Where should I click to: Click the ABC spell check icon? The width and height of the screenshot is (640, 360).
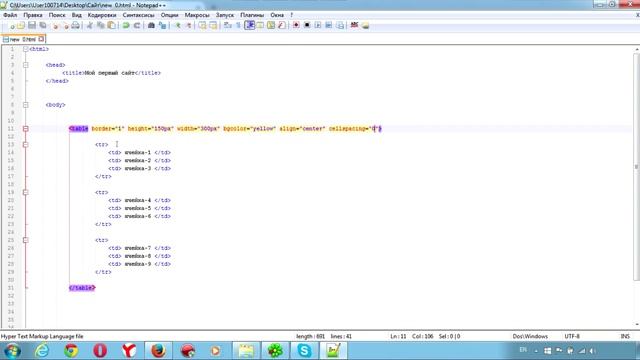354,26
